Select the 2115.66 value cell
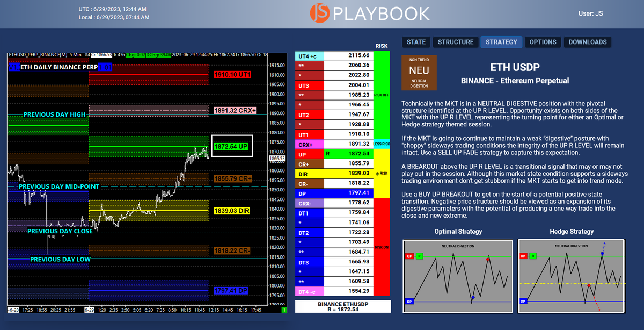This screenshot has width=644, height=330. [x=349, y=55]
